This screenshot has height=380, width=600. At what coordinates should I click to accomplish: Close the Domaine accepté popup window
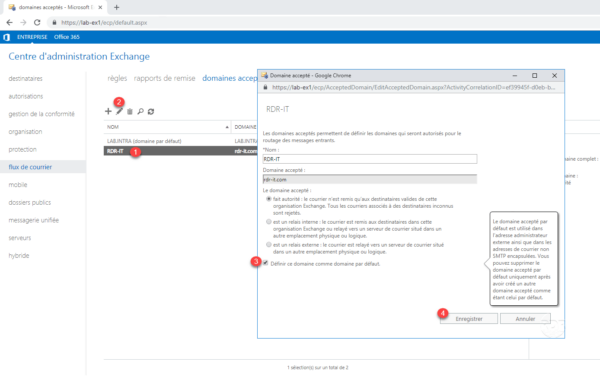pos(554,75)
